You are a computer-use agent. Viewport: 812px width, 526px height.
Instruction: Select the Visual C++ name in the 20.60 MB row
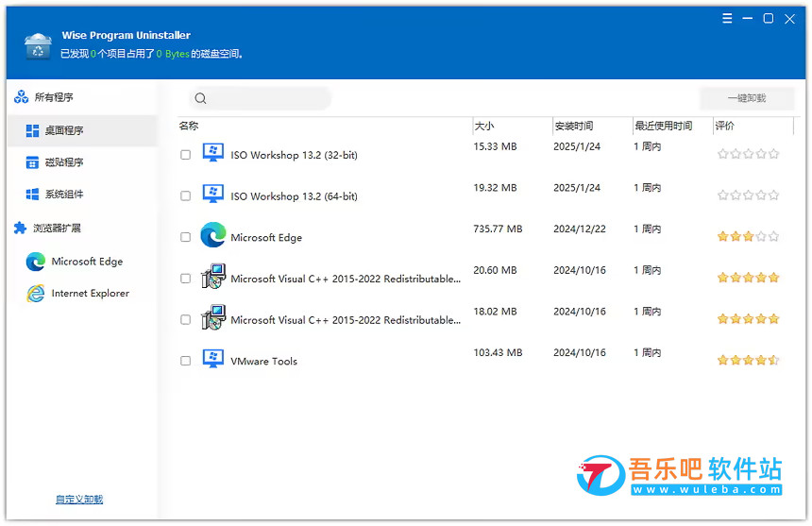[x=346, y=279]
